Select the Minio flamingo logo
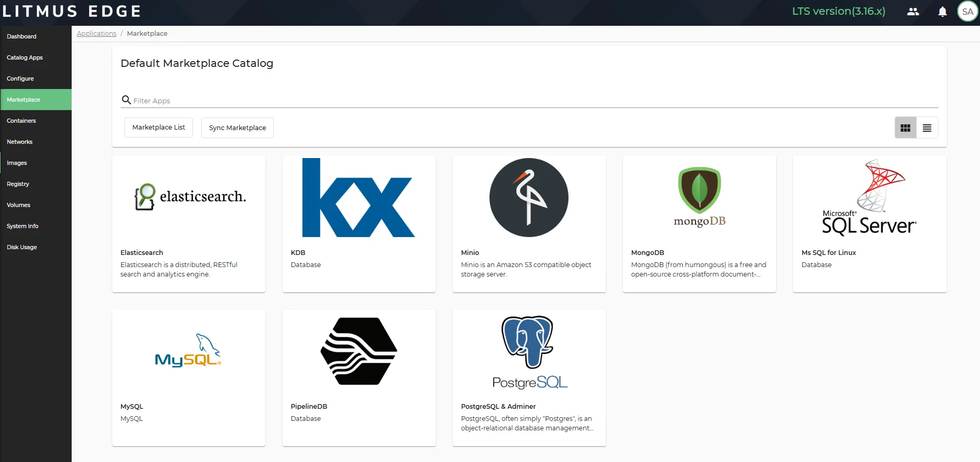 (x=529, y=198)
